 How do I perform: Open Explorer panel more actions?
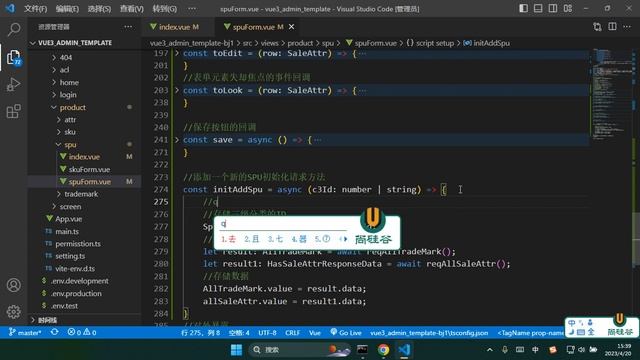tap(128, 27)
